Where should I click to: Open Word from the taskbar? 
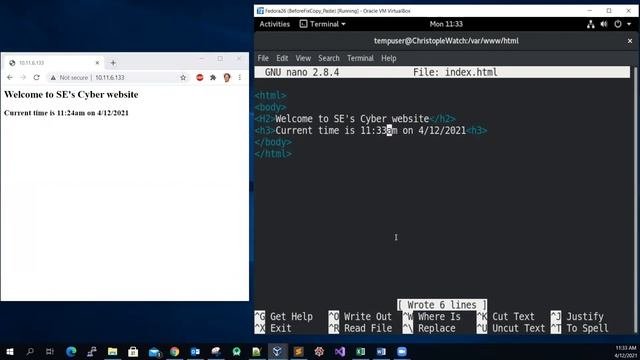click(x=381, y=351)
